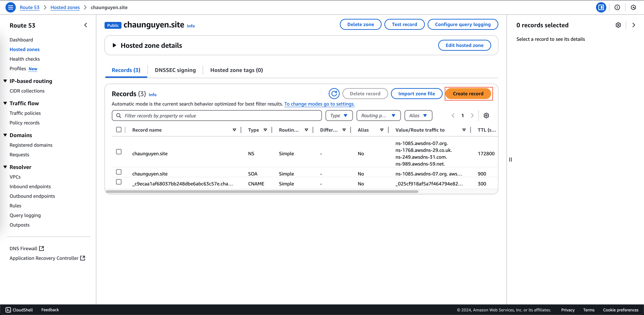Click Route 53 breadcrumb link
The image size is (644, 315).
[x=29, y=7]
